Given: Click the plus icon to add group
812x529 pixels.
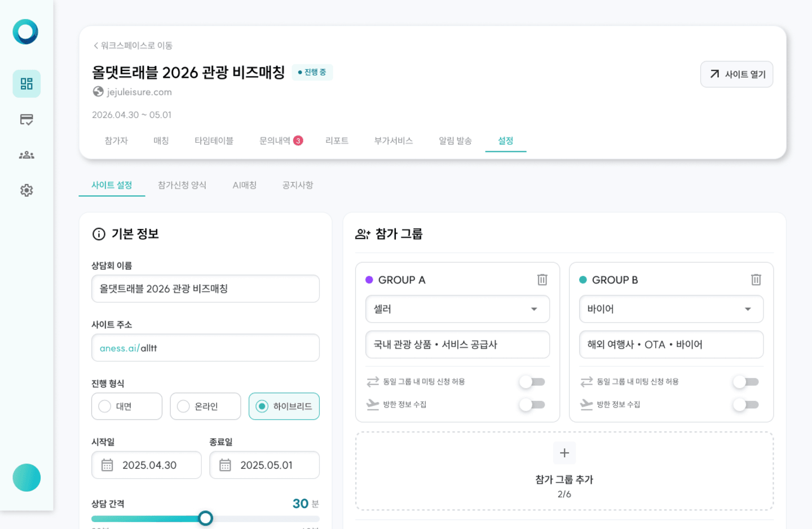Looking at the screenshot, I should click(x=564, y=453).
